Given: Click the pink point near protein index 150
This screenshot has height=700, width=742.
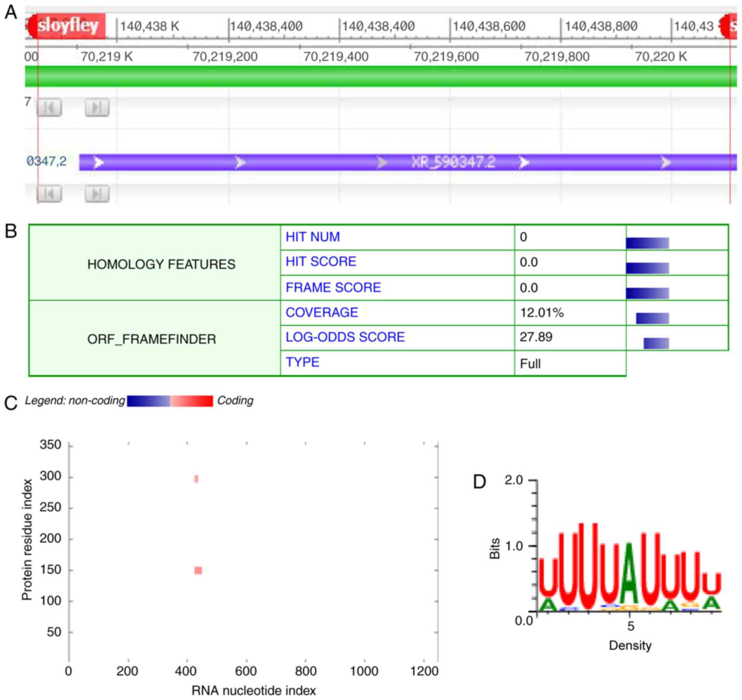Looking at the screenshot, I should coord(198,570).
